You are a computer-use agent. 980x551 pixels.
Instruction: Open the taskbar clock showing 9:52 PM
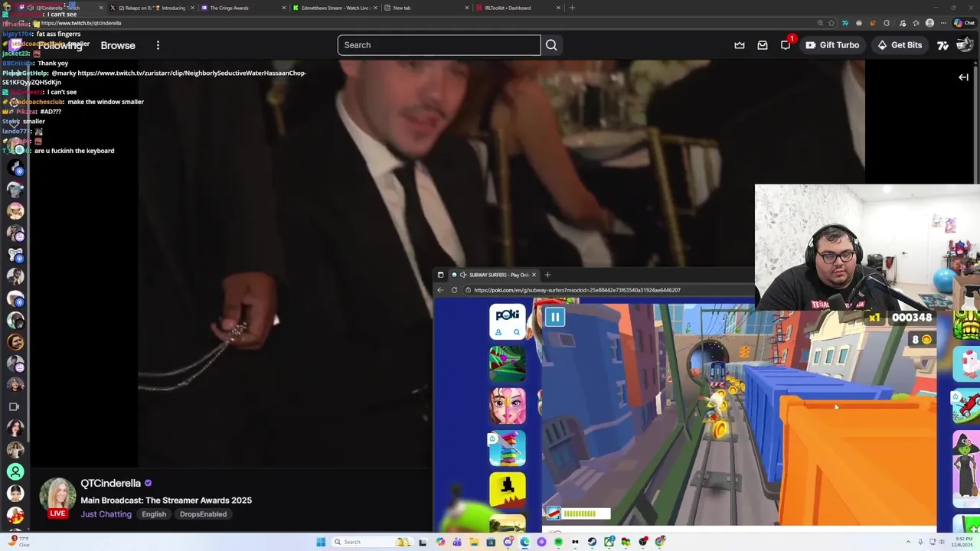tap(962, 542)
